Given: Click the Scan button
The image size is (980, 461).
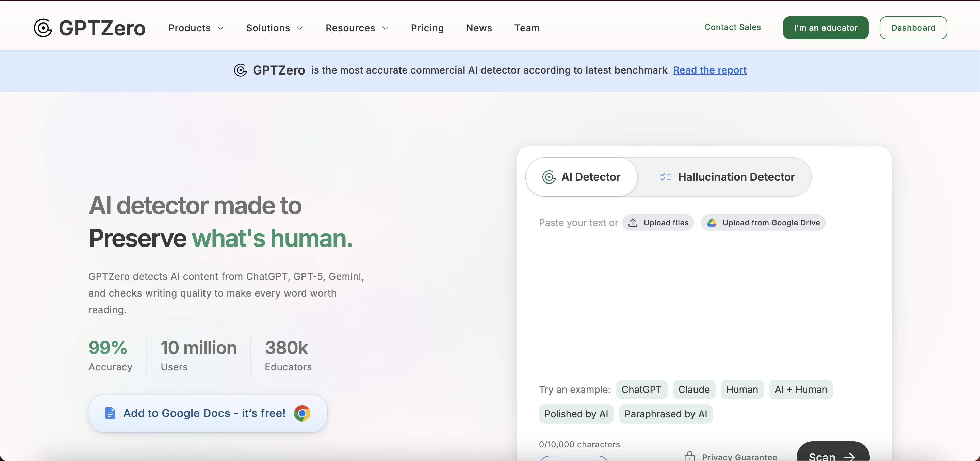Looking at the screenshot, I should click(x=832, y=455).
